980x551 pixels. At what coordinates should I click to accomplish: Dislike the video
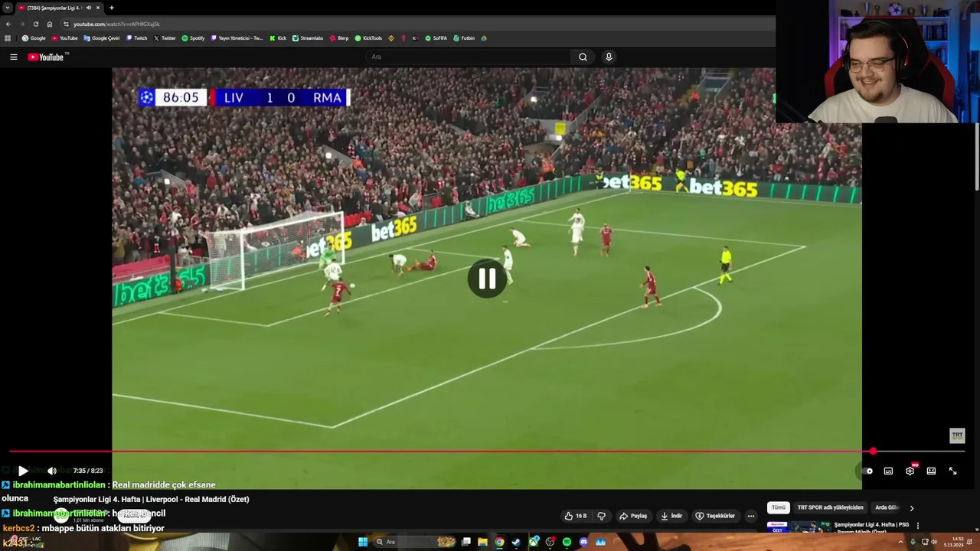601,516
